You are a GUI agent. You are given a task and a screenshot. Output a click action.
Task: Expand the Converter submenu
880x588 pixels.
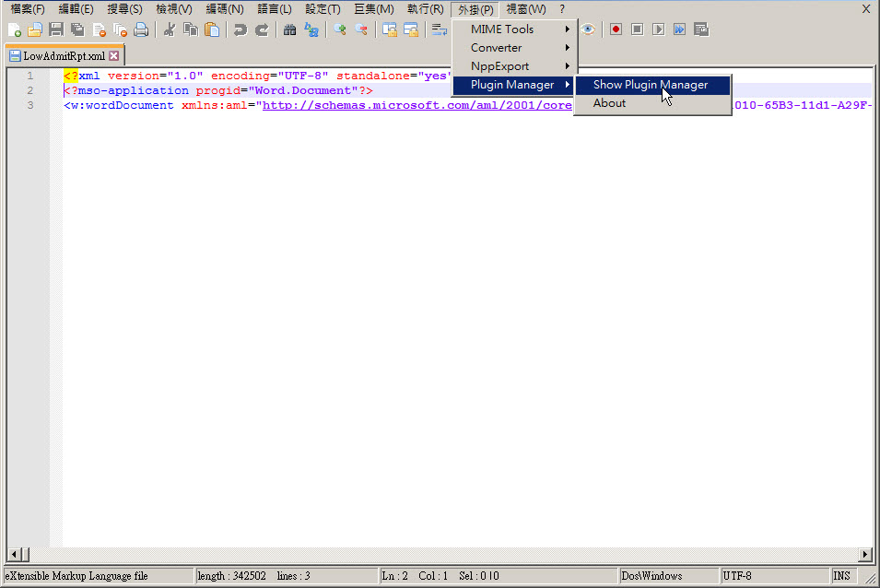(496, 47)
